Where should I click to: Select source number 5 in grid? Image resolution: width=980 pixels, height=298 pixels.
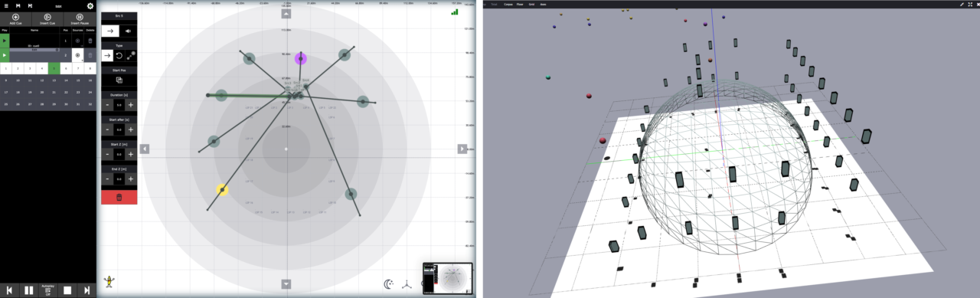[x=54, y=68]
